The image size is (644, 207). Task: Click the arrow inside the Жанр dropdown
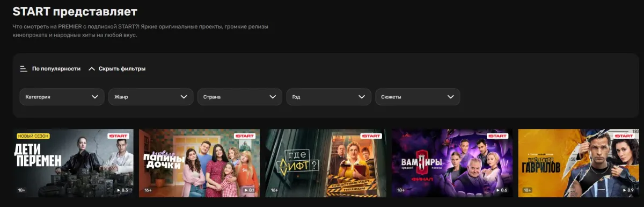(184, 97)
